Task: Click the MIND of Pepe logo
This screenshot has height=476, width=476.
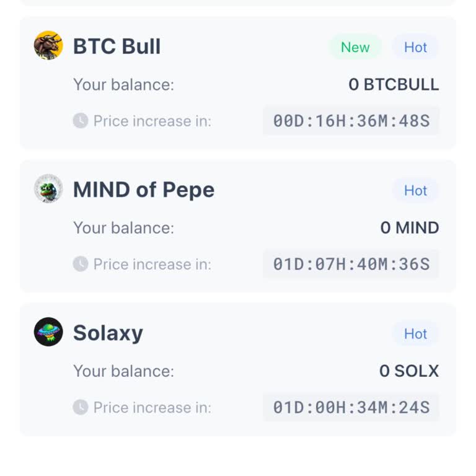Action: 48,189
